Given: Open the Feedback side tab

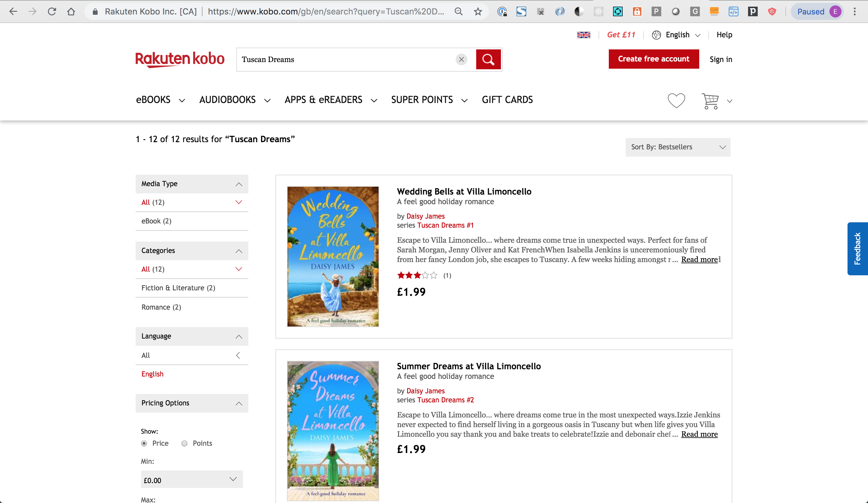Looking at the screenshot, I should coord(857,248).
